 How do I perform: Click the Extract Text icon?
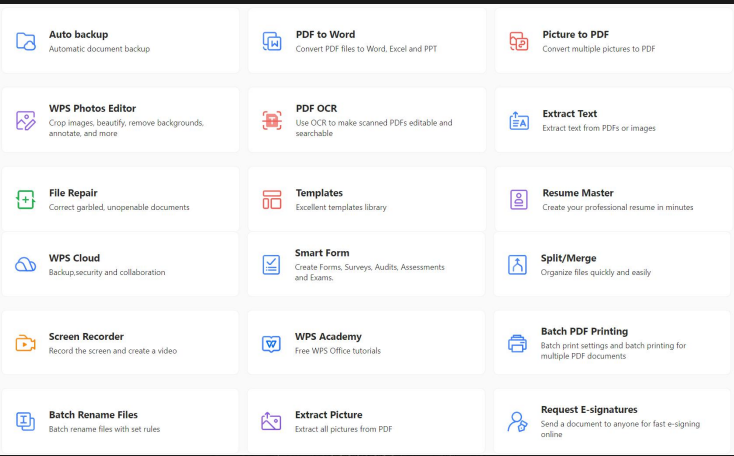tap(519, 121)
